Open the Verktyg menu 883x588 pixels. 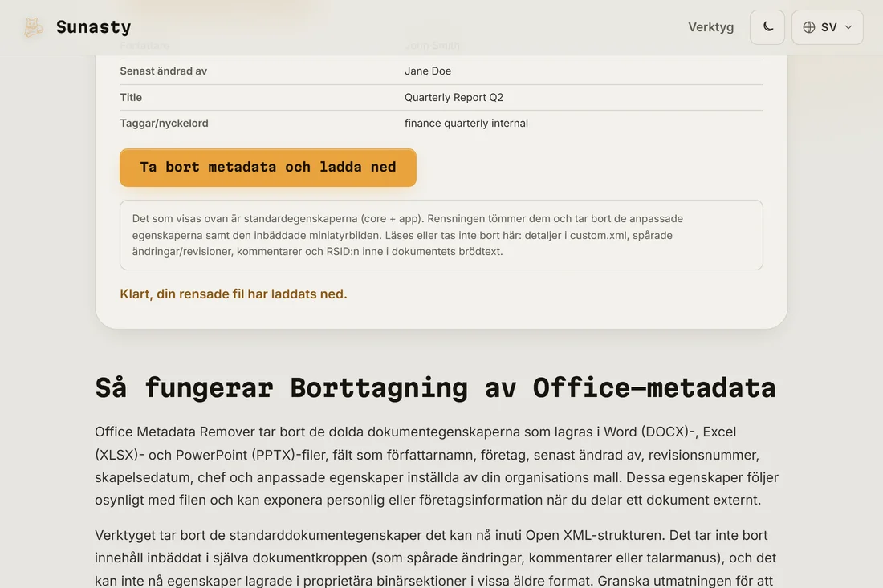click(x=710, y=27)
